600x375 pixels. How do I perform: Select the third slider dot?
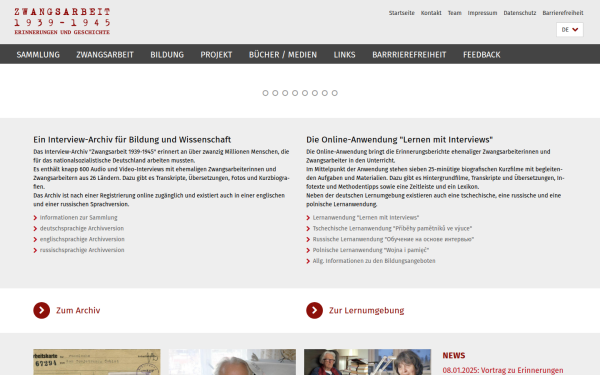click(285, 93)
